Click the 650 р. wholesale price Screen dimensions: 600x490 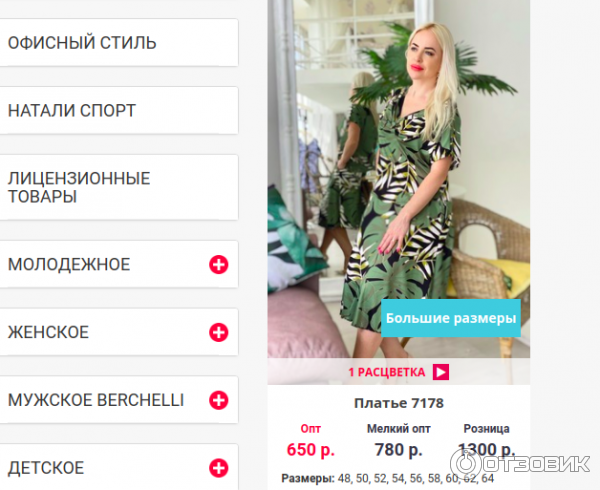[x=311, y=450]
